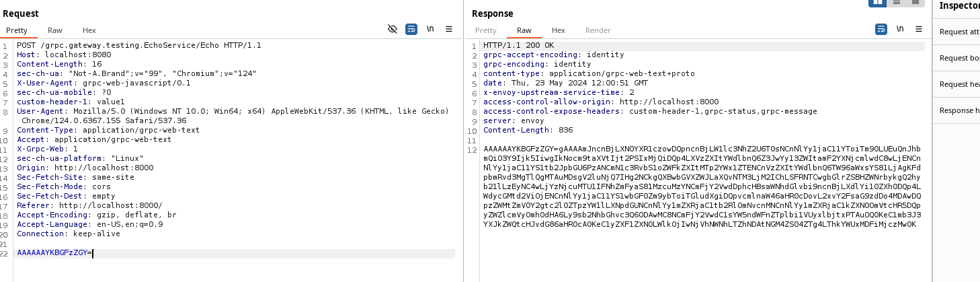
Task: Switch to Response Pretty tab
Action: coord(486,30)
